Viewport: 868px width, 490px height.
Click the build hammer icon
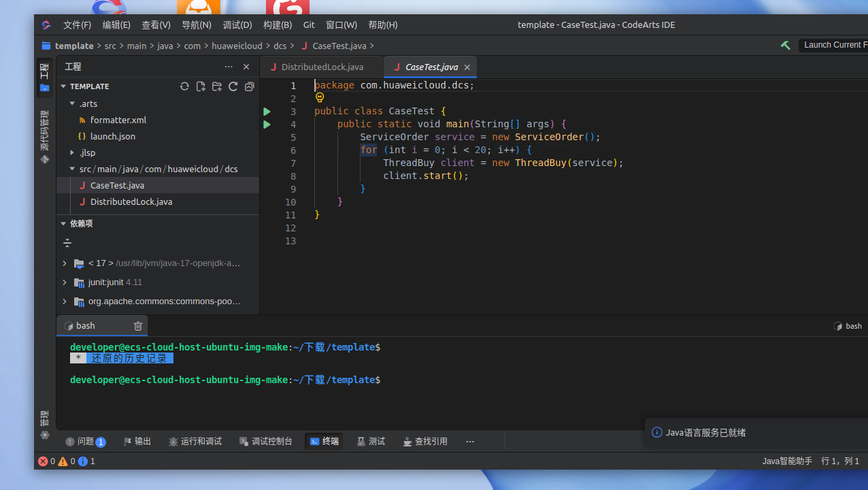tap(786, 45)
